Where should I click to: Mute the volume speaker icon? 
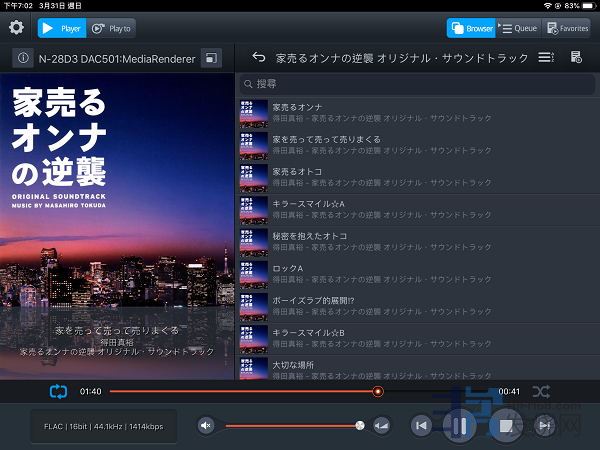pyautogui.click(x=206, y=426)
